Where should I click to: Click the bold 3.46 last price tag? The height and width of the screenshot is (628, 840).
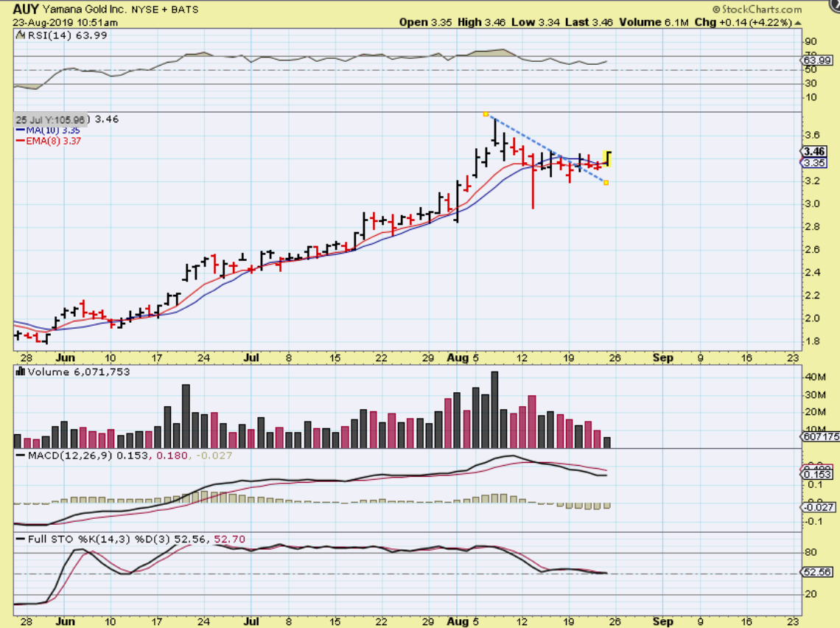tap(813, 152)
